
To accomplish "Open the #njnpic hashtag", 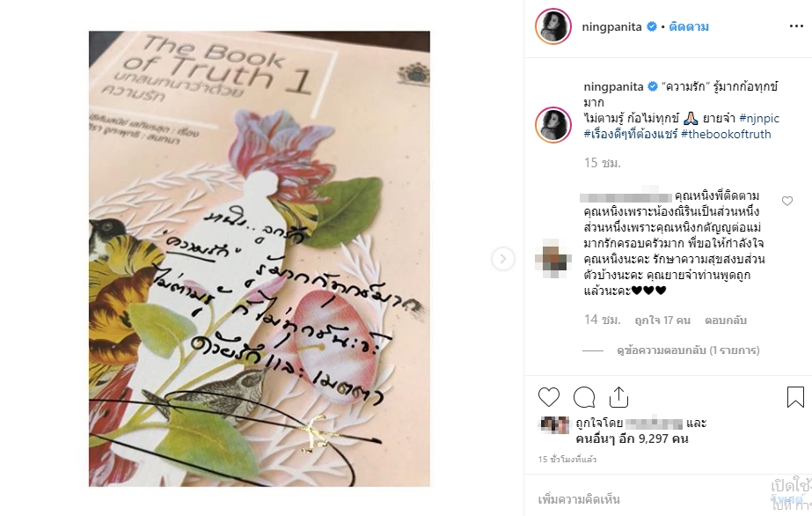I will [x=759, y=118].
